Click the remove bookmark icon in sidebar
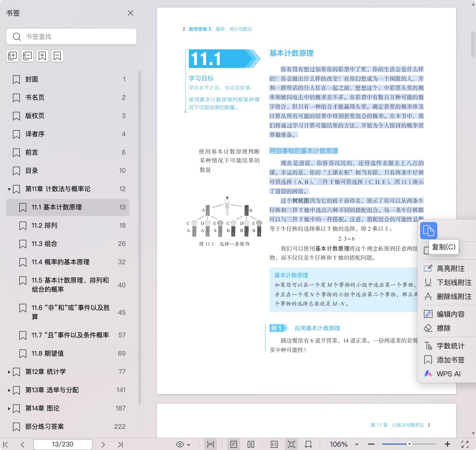Viewport: 476px width, 450px height. pyautogui.click(x=57, y=56)
